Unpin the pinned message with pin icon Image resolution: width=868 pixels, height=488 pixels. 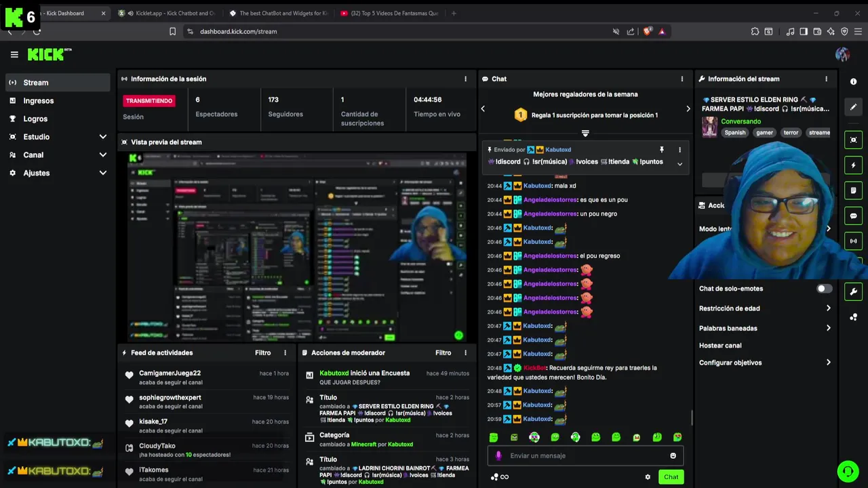pos(662,150)
